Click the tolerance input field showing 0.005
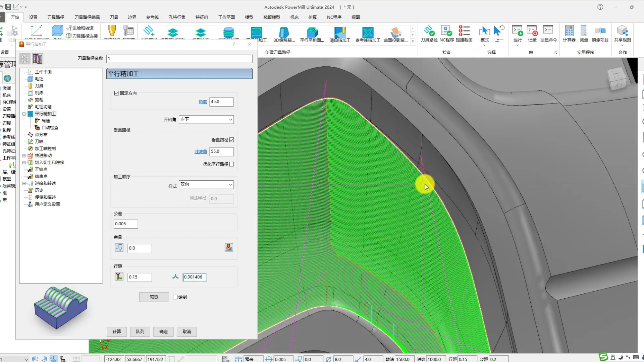Image resolution: width=644 pixels, height=362 pixels. [126, 224]
